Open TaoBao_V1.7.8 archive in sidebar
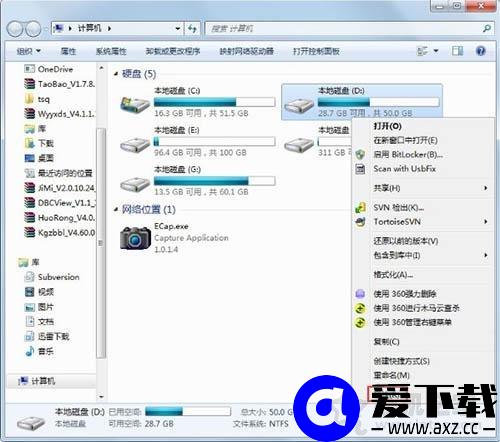 59,84
